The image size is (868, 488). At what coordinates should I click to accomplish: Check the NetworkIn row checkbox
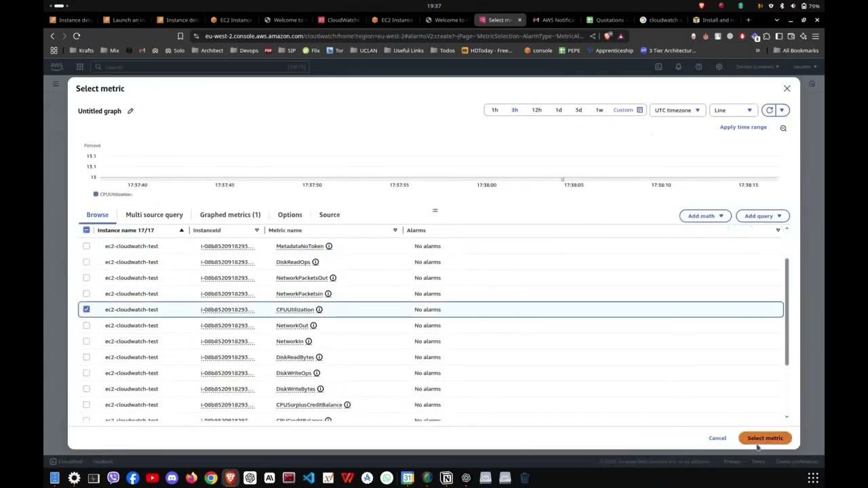click(x=86, y=341)
